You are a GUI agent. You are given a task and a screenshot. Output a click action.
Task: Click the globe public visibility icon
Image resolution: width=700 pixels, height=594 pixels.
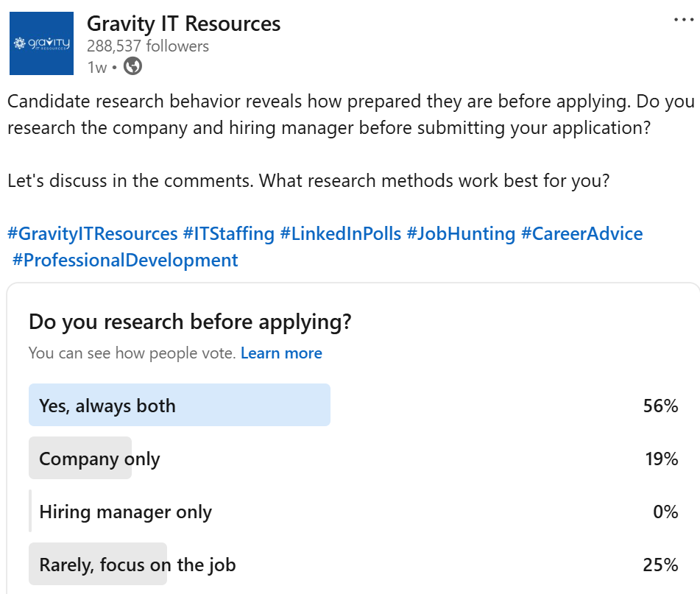point(132,67)
